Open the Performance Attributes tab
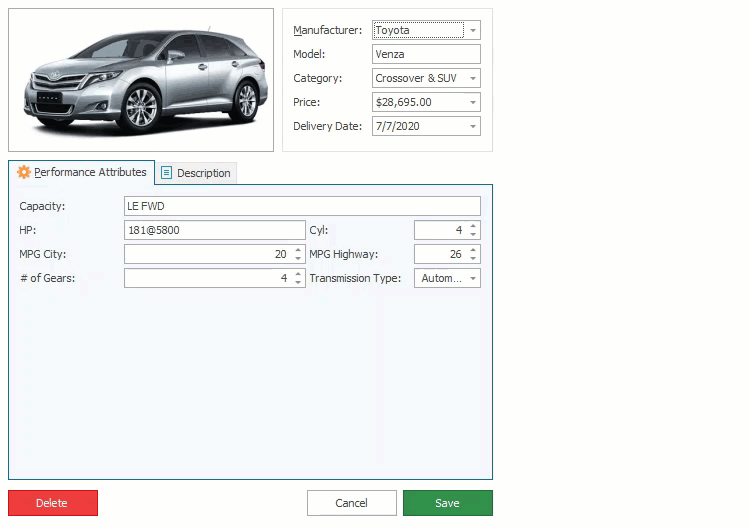Viewport: 748px width, 528px height. pyautogui.click(x=82, y=172)
